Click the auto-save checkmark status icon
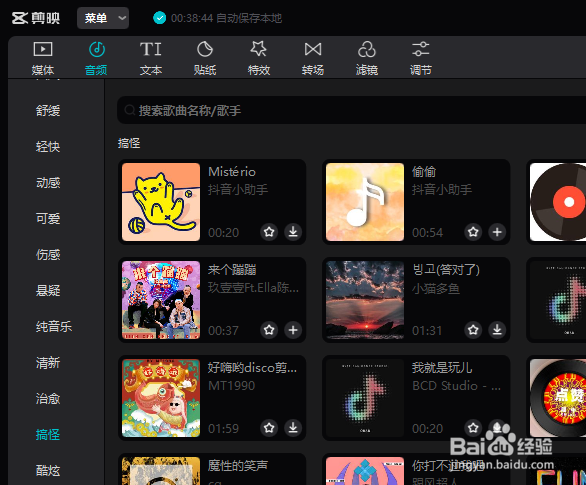The height and width of the screenshot is (485, 586). tap(160, 18)
